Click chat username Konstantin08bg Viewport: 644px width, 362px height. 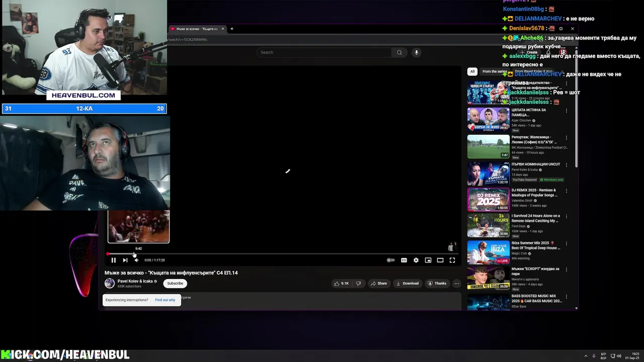523,9
